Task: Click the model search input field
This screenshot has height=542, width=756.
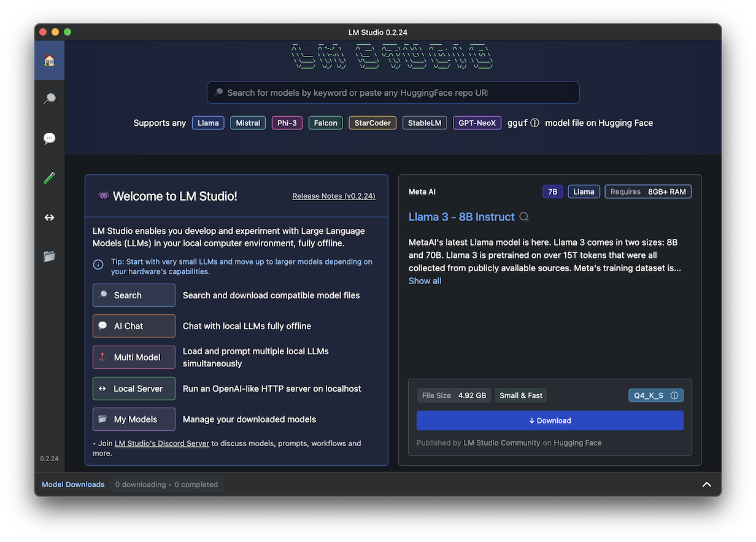Action: 393,93
